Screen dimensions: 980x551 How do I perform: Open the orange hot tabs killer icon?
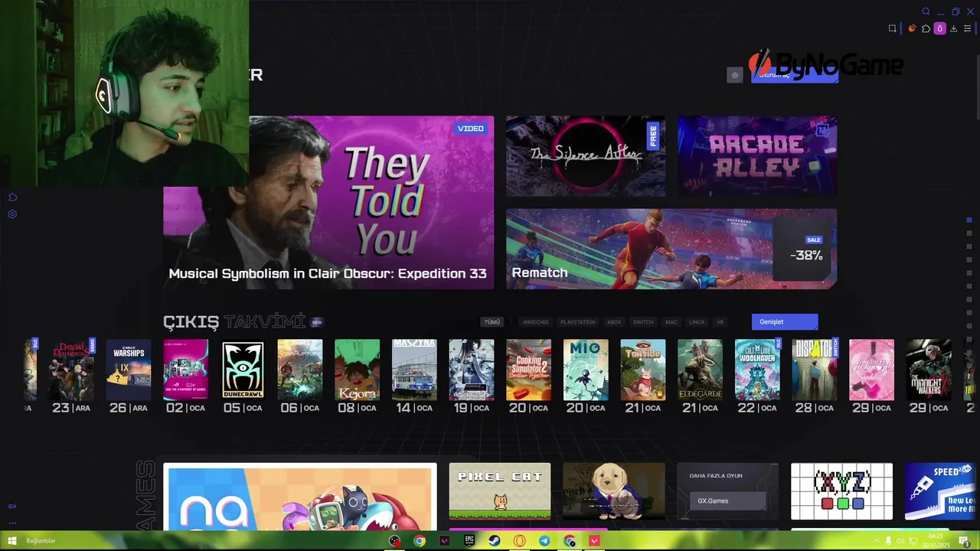(x=912, y=28)
